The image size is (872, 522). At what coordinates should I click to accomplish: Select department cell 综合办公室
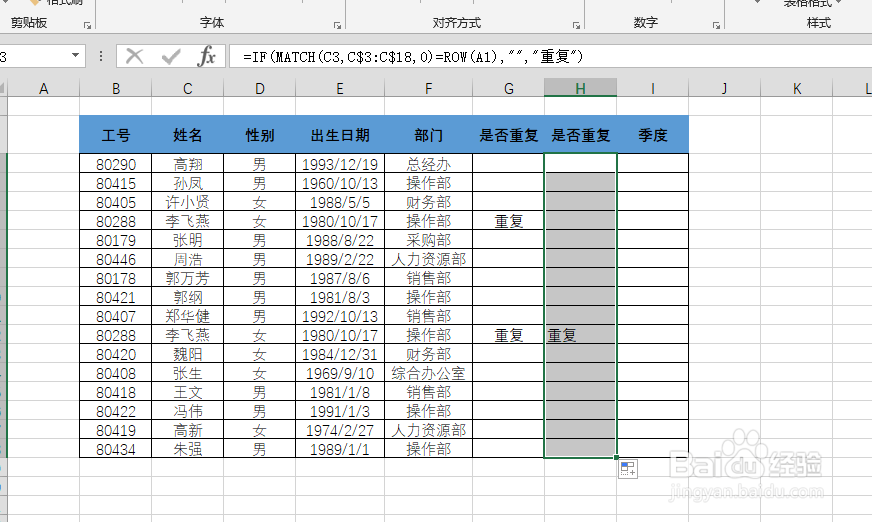[x=428, y=373]
